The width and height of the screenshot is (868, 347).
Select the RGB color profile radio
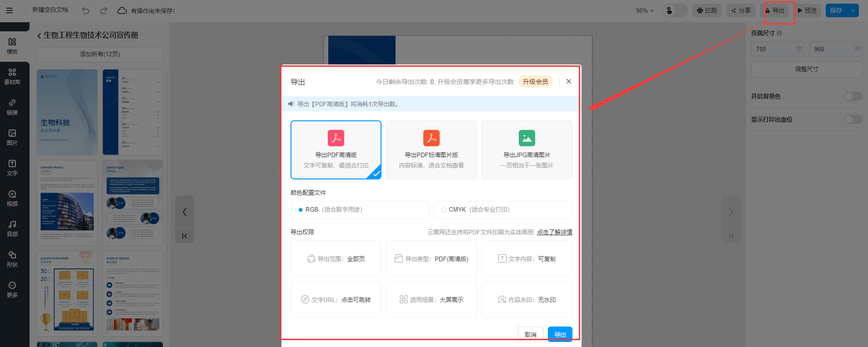[x=301, y=210]
